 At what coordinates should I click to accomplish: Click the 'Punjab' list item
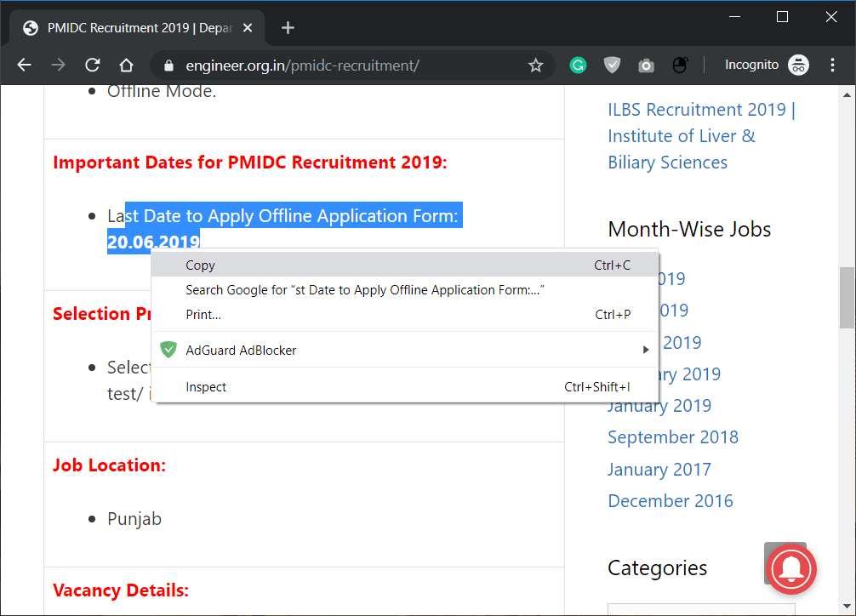coord(134,519)
